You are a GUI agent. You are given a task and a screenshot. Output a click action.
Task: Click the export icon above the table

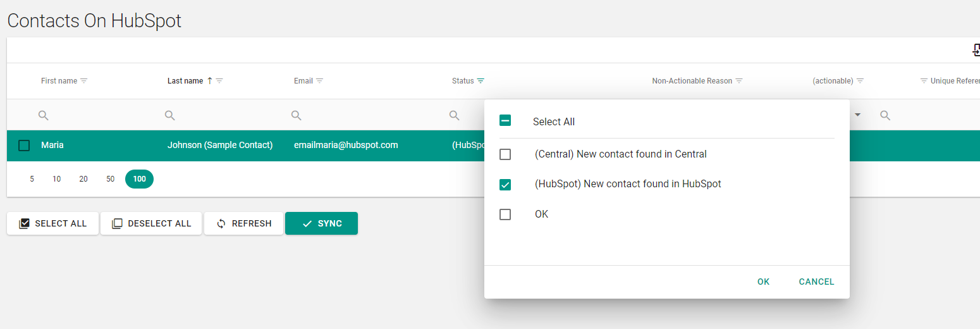(976, 50)
